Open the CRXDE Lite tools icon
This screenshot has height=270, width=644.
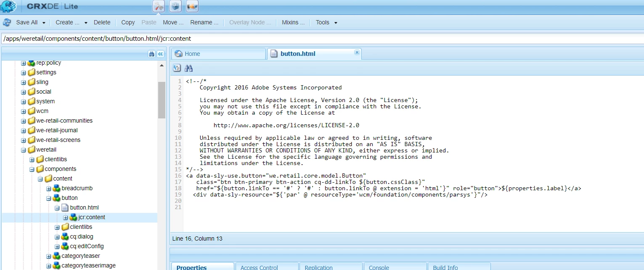point(159,6)
